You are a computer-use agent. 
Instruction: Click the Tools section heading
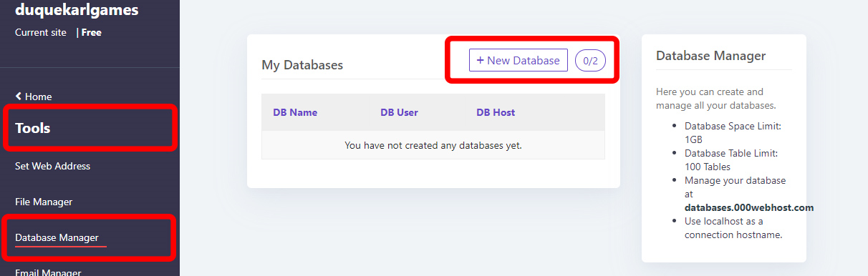[x=33, y=129]
